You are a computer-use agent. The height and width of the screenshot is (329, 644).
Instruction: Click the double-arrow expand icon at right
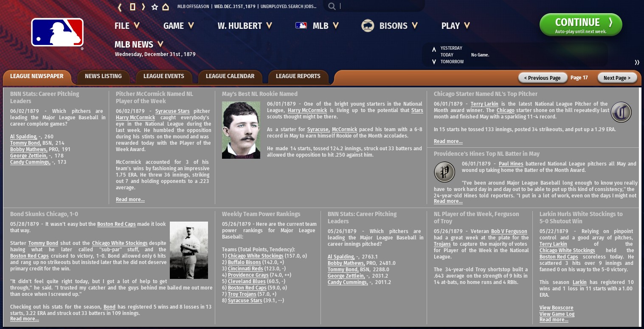click(637, 62)
